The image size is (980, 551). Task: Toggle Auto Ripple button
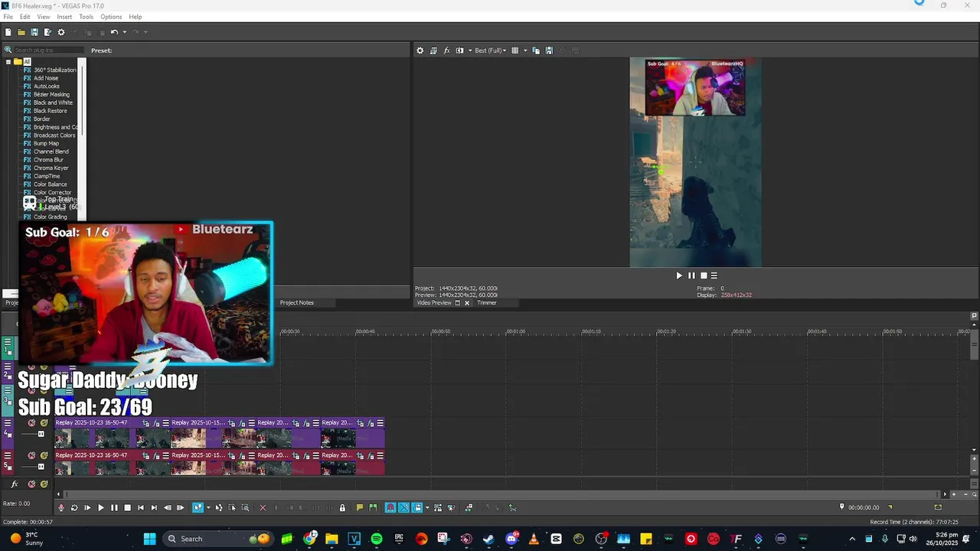416,507
